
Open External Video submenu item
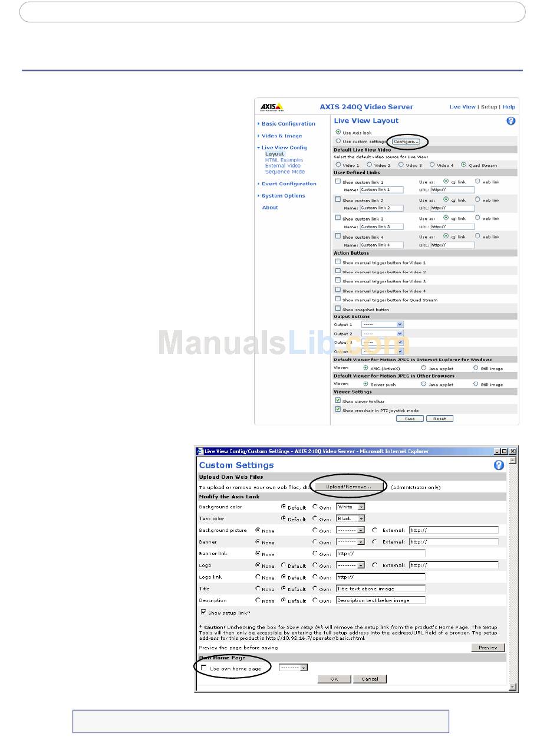(x=283, y=166)
